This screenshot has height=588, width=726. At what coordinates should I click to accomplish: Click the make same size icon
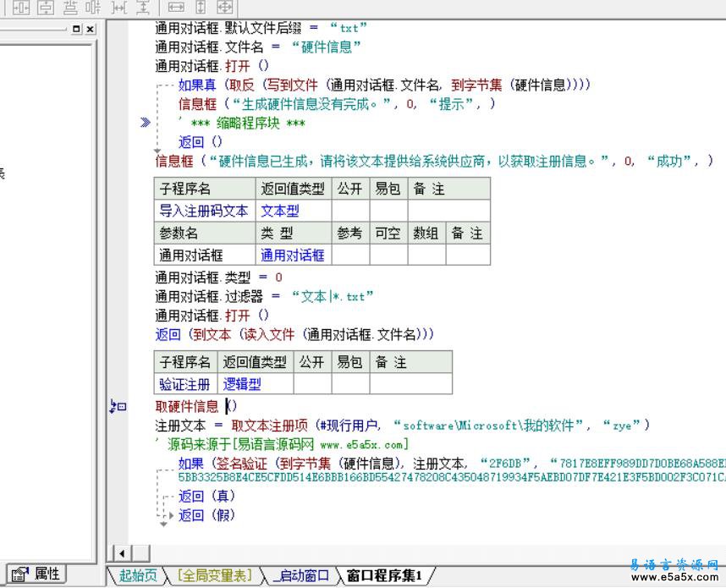tap(223, 9)
